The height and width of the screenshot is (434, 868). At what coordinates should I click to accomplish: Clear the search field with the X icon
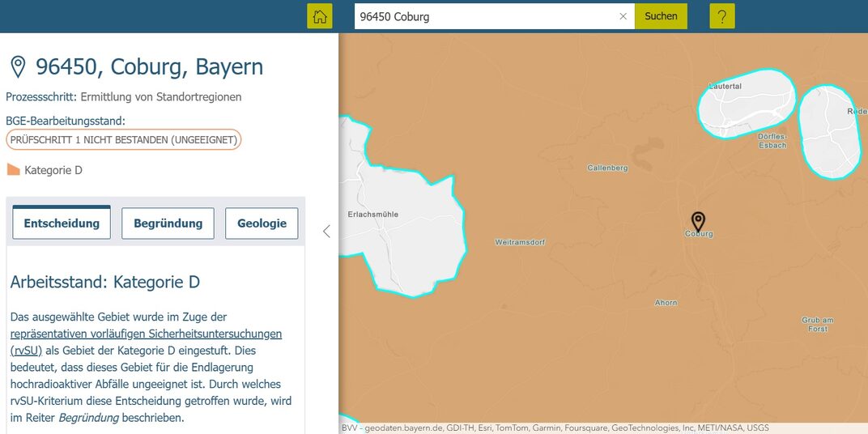pyautogui.click(x=623, y=16)
